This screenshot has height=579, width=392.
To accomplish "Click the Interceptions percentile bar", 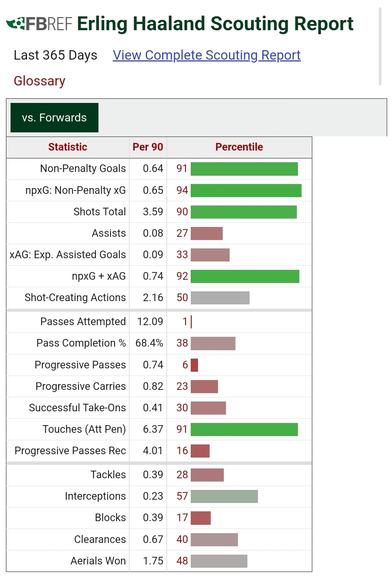I will point(224,496).
